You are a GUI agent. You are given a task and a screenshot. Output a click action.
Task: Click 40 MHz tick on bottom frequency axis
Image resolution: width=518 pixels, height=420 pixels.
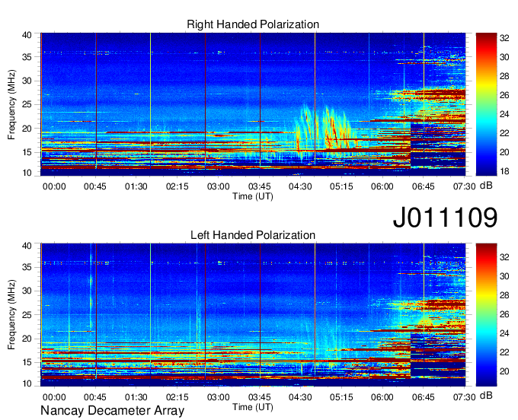(27, 246)
